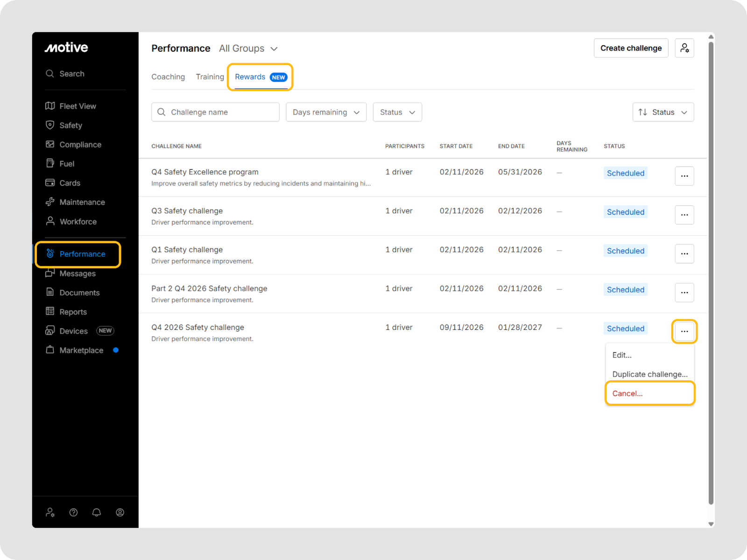Select Cancel... from the context menu
Screen dimensions: 747x560
click(627, 393)
